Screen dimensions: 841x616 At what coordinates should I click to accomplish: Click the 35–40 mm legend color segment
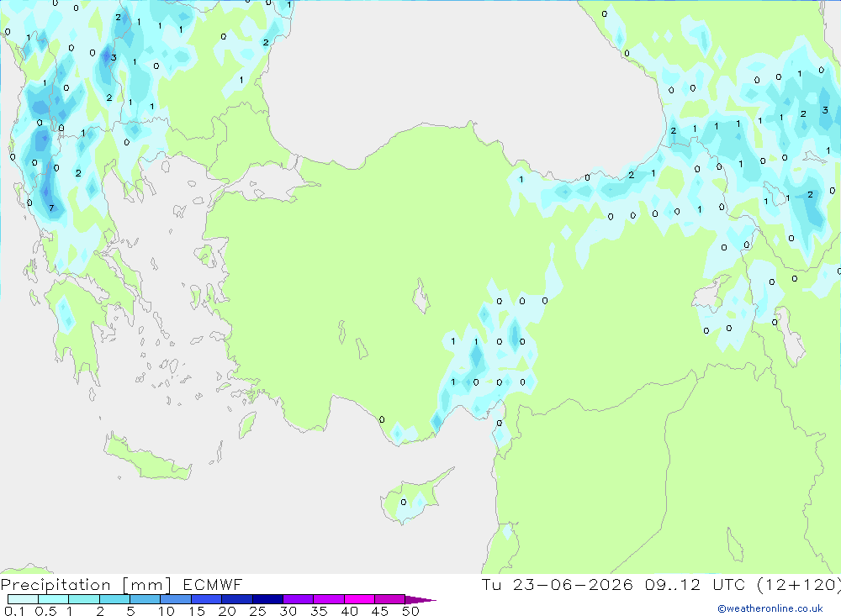click(328, 599)
